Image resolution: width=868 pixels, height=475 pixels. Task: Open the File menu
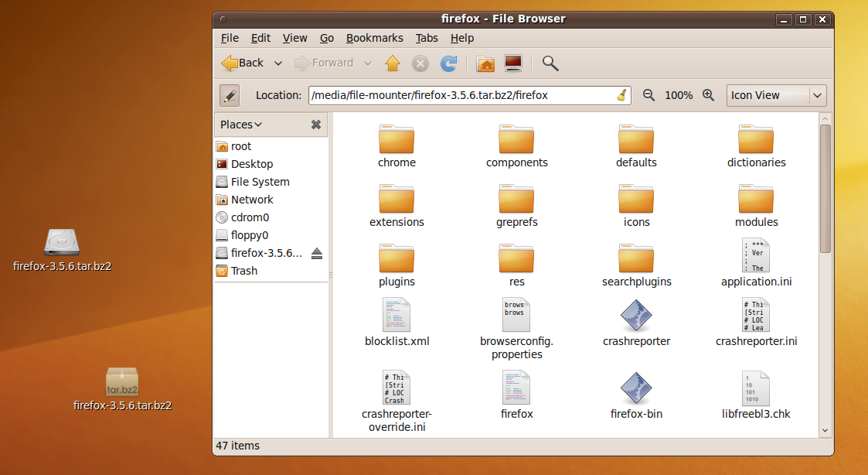230,38
